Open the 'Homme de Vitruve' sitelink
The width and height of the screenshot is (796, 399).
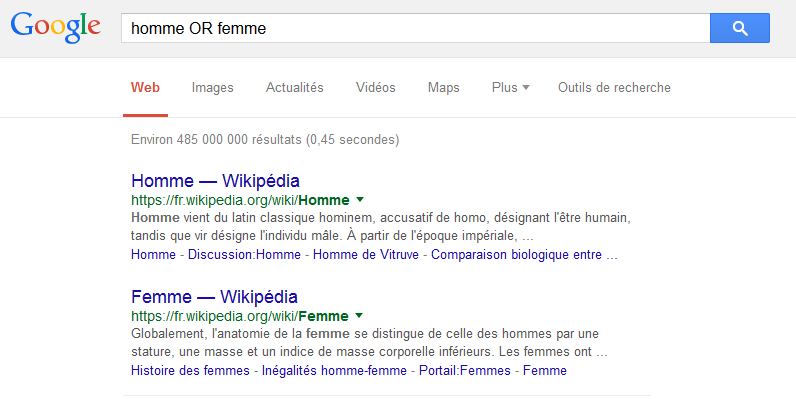click(366, 254)
